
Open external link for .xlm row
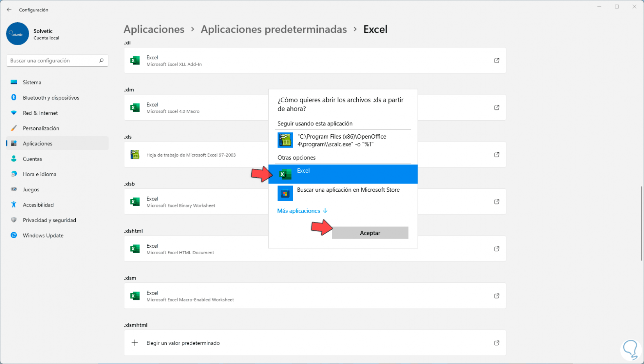(497, 108)
